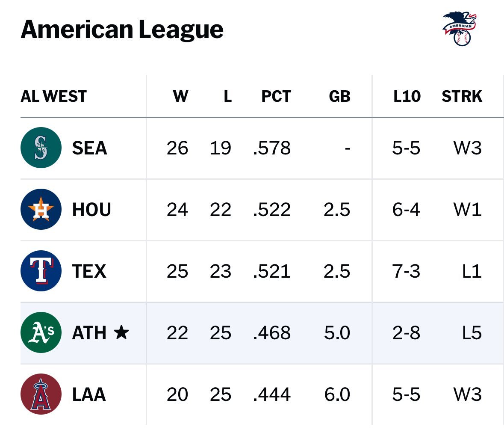
Task: Click the Seattle Mariners team logo
Action: click(41, 148)
